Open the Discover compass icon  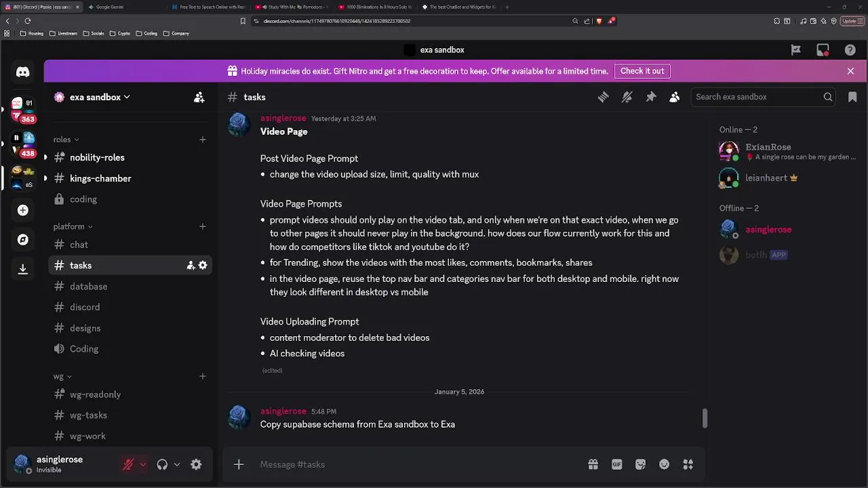22,240
